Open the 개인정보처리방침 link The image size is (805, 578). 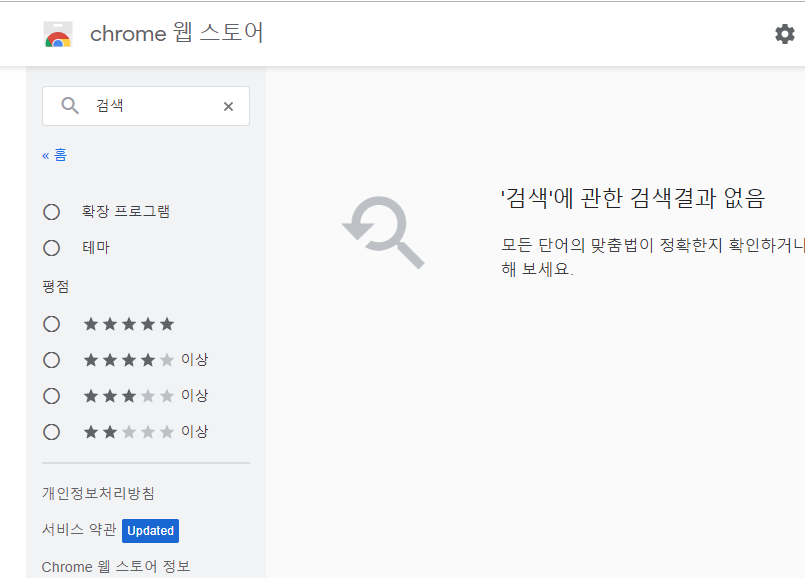click(98, 493)
